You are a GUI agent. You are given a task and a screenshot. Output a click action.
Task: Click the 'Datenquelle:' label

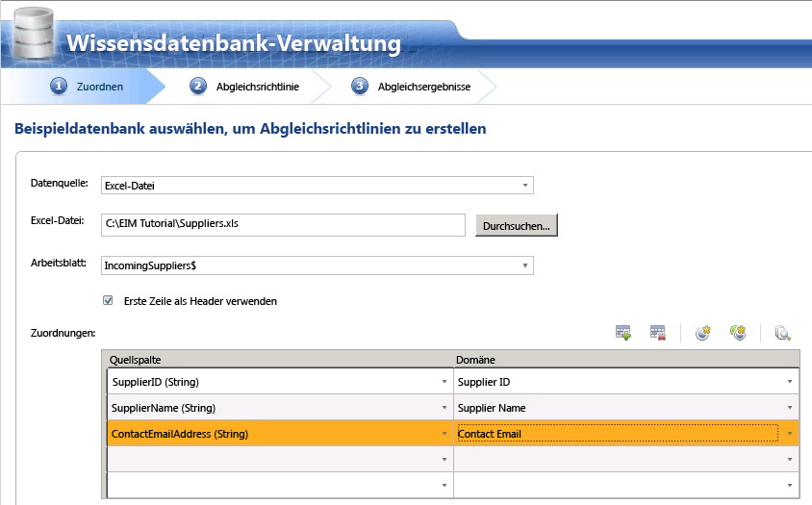point(60,183)
